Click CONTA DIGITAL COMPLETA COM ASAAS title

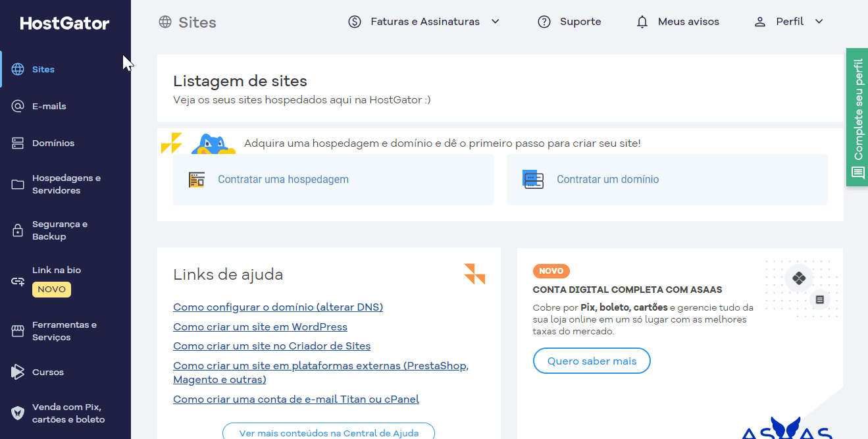point(628,290)
